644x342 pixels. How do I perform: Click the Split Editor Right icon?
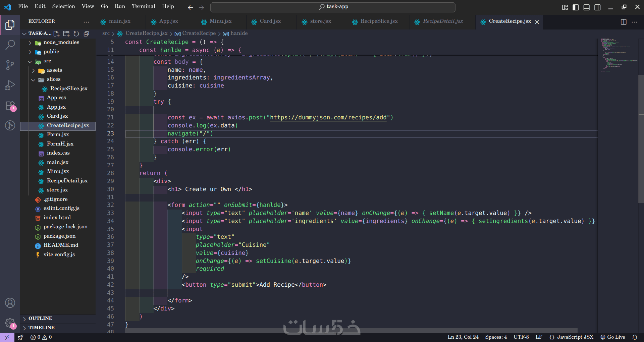coord(624,22)
